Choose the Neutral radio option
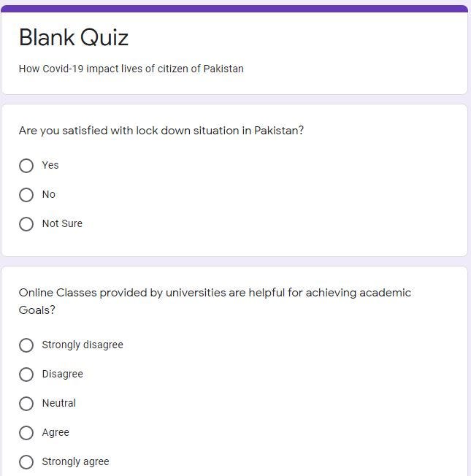471x476 pixels. click(26, 404)
